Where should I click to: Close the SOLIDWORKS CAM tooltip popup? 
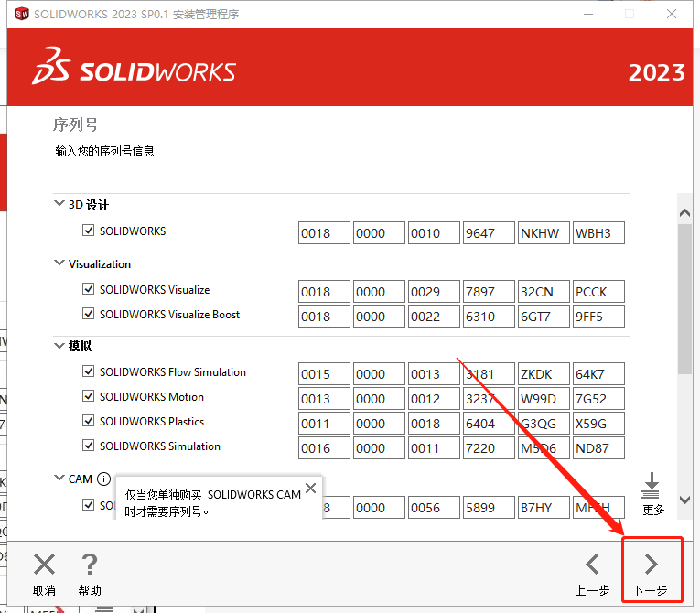pyautogui.click(x=311, y=489)
